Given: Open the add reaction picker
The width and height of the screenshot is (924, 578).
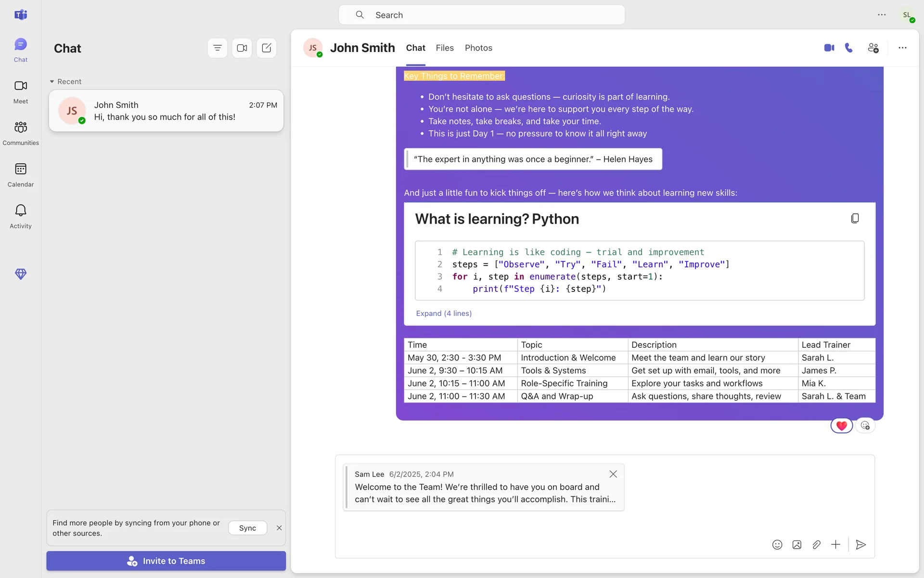Looking at the screenshot, I should coord(865,425).
